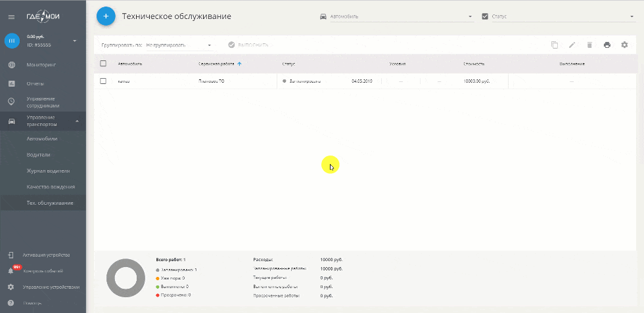Click the Выполнение column header
The height and width of the screenshot is (313, 644).
(x=572, y=64)
